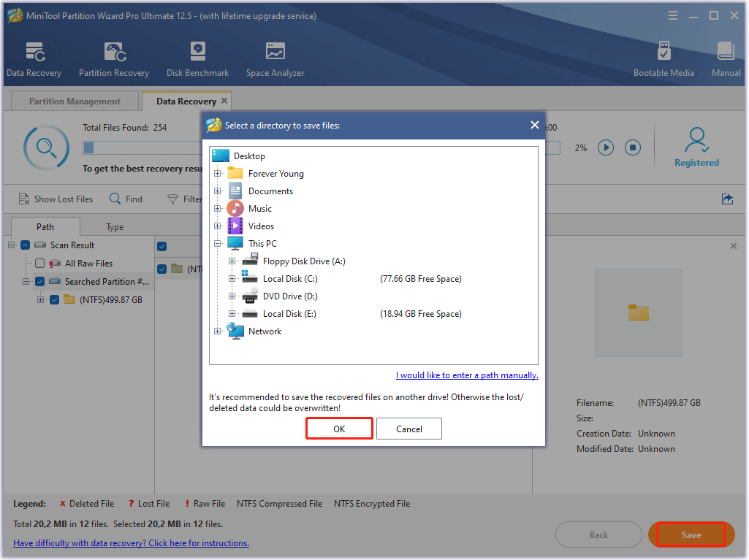Image resolution: width=749 pixels, height=560 pixels.
Task: Uncheck the (NTFS)499.87 GB tree checkbox
Action: pyautogui.click(x=54, y=299)
